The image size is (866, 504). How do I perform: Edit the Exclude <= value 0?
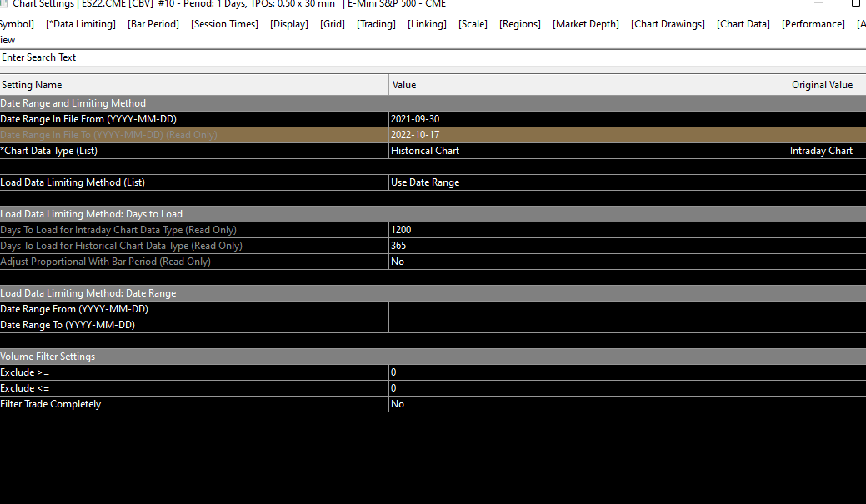point(588,388)
